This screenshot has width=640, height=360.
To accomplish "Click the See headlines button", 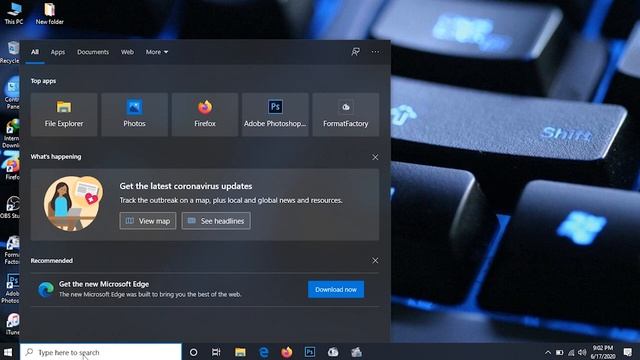I will click(x=216, y=221).
